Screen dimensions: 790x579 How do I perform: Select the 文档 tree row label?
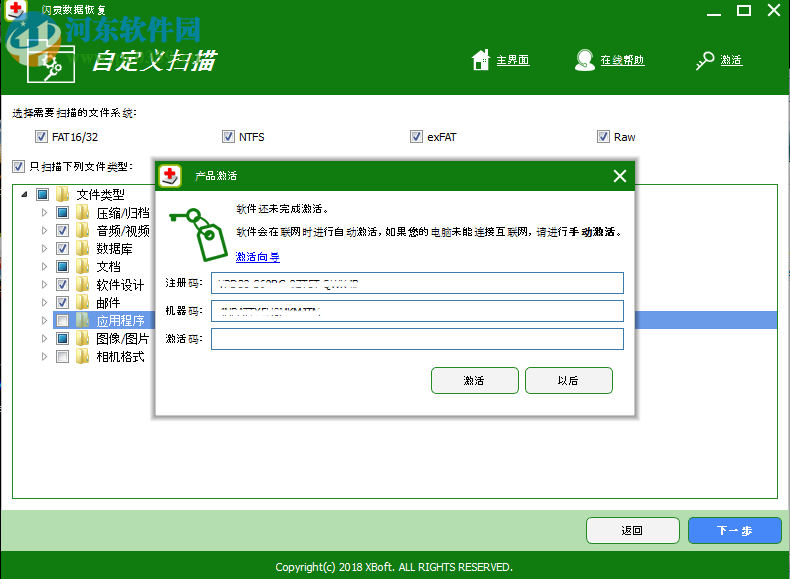(x=108, y=266)
